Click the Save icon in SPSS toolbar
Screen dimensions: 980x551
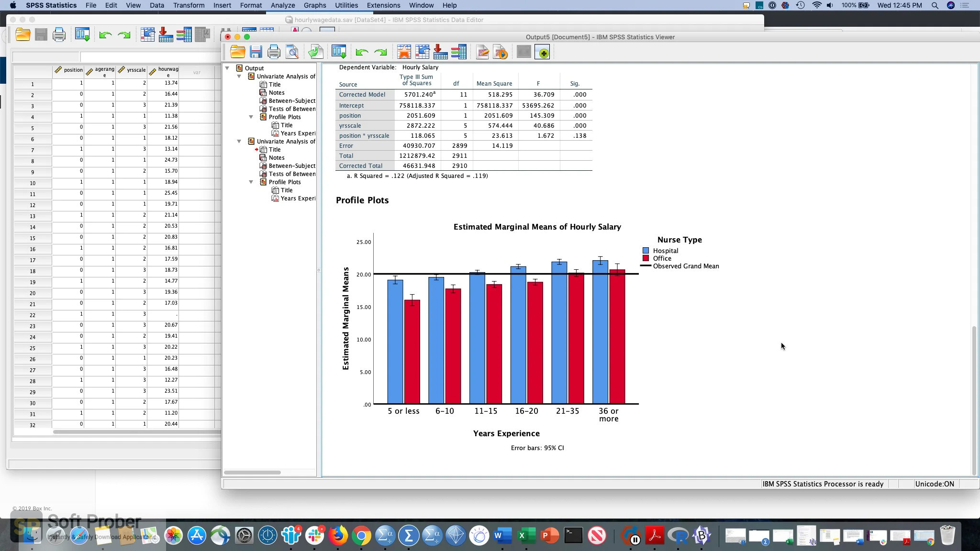coord(255,53)
